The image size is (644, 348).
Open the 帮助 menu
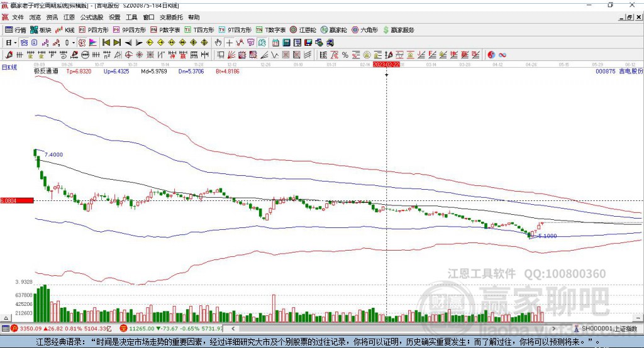194,17
